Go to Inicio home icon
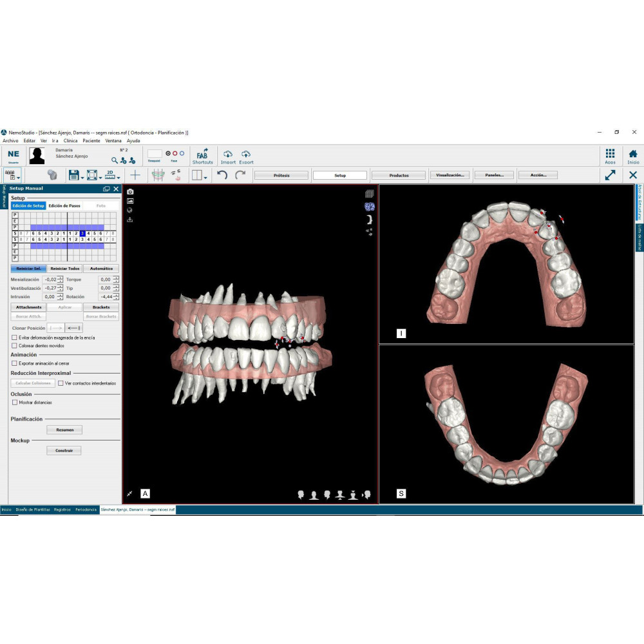The image size is (644, 644). pyautogui.click(x=633, y=156)
